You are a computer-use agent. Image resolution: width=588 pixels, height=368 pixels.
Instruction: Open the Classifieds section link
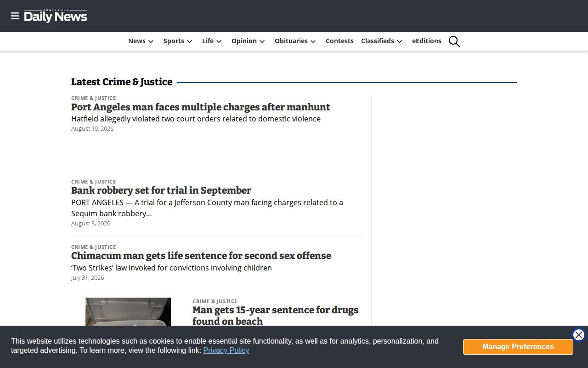coord(378,41)
